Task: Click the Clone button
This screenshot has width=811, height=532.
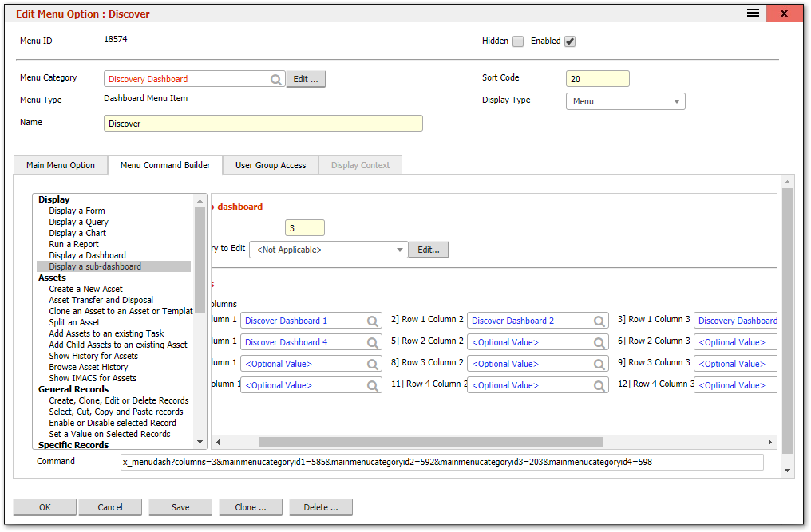Action: click(251, 507)
